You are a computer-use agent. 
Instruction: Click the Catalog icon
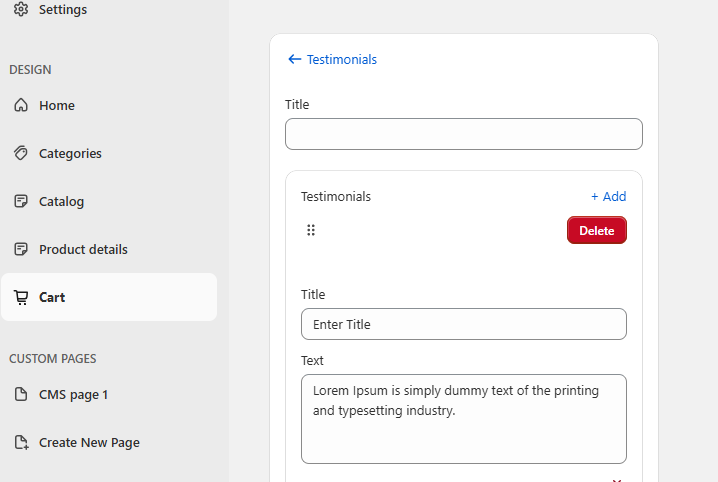21,201
